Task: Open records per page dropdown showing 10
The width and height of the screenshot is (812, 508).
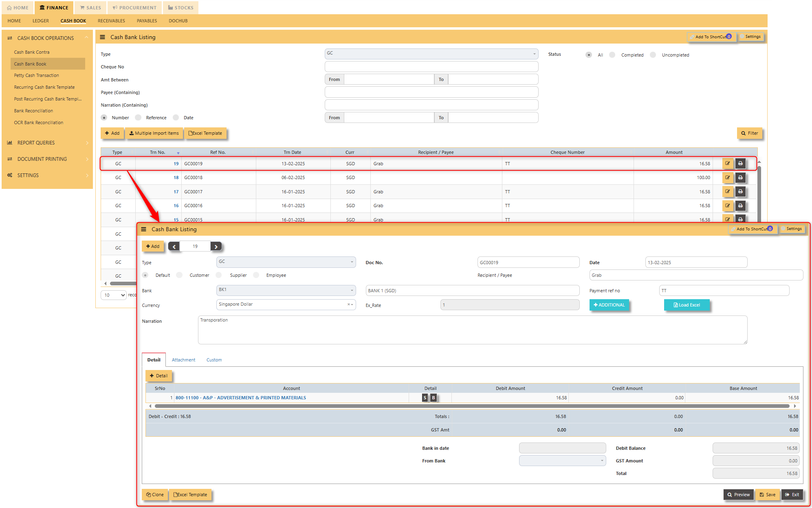Action: [x=113, y=295]
